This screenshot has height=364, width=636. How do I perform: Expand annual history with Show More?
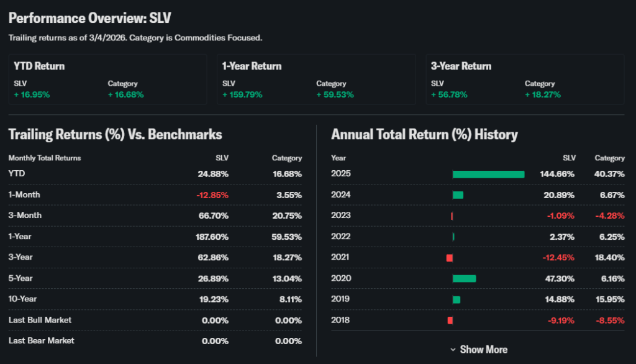tap(483, 350)
